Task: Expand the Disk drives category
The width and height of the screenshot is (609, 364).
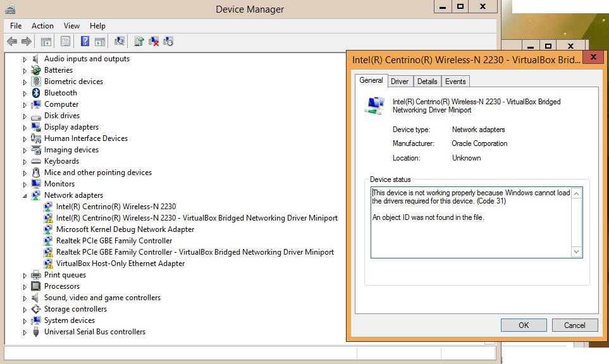Action: [x=25, y=116]
